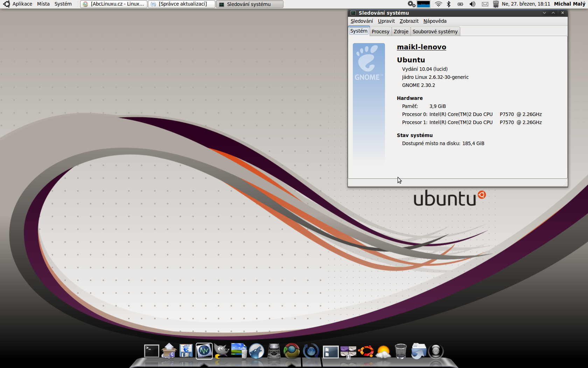Open the Zobrazit menu
The image size is (588, 368).
pyautogui.click(x=409, y=21)
